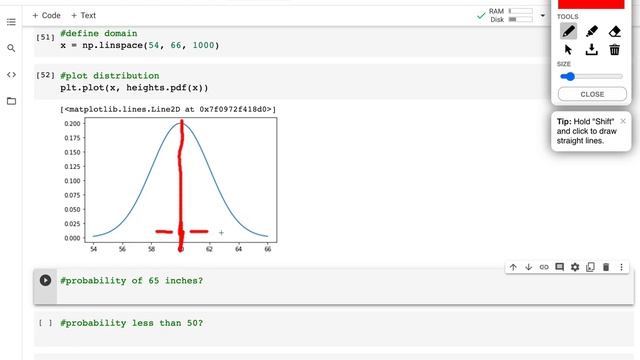
Task: Select the highlighter marker tool
Action: pyautogui.click(x=591, y=31)
